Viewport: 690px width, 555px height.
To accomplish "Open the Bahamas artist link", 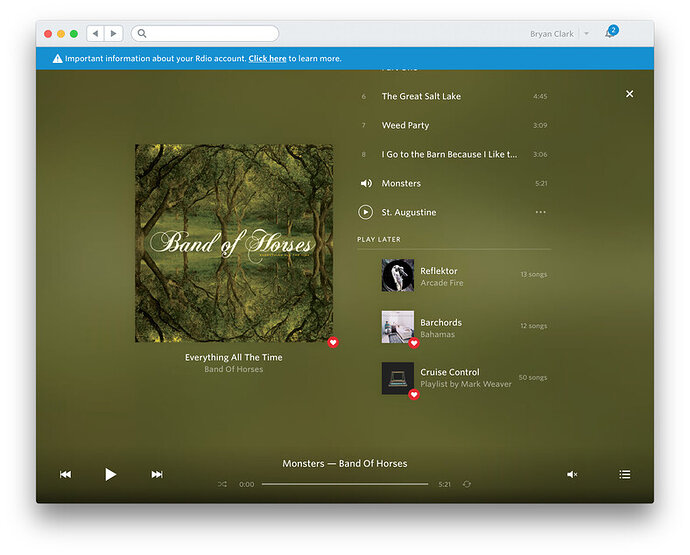I will click(x=437, y=334).
